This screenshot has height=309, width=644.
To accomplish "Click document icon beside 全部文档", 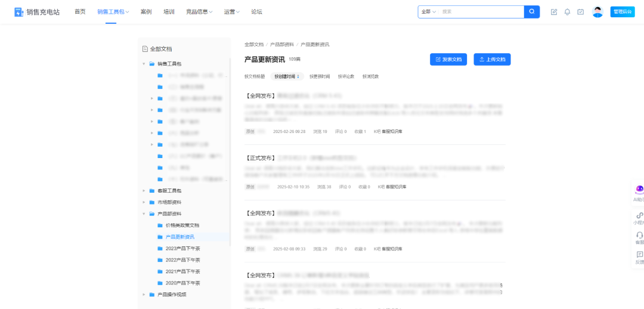I will pos(144,49).
